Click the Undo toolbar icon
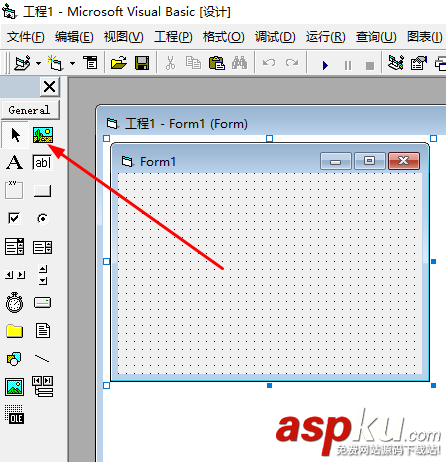This screenshot has height=462, width=446. (x=269, y=63)
